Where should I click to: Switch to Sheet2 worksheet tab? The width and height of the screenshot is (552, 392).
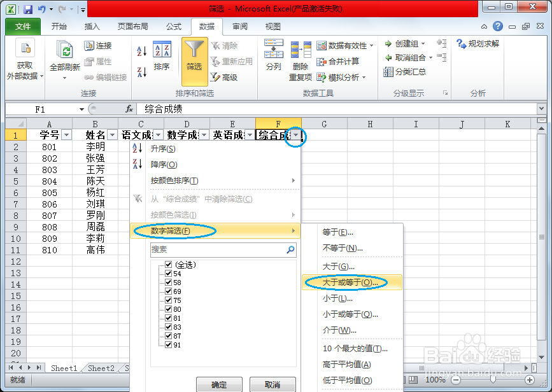(101, 368)
